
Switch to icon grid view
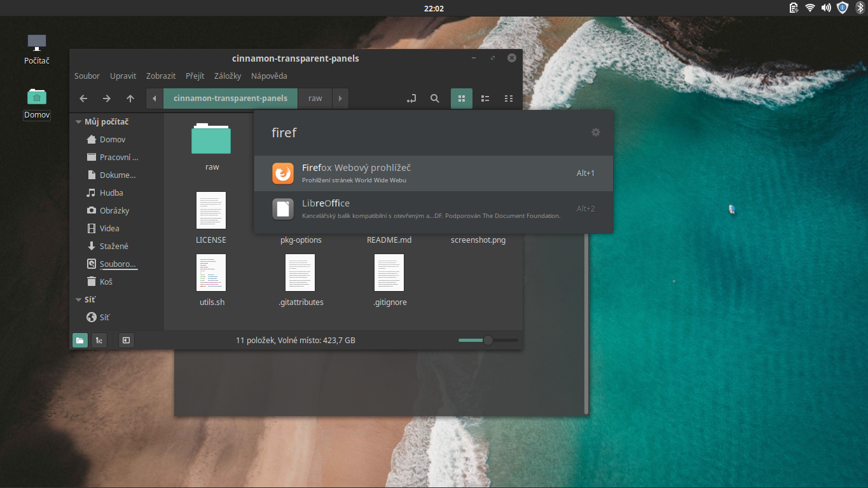tap(461, 98)
